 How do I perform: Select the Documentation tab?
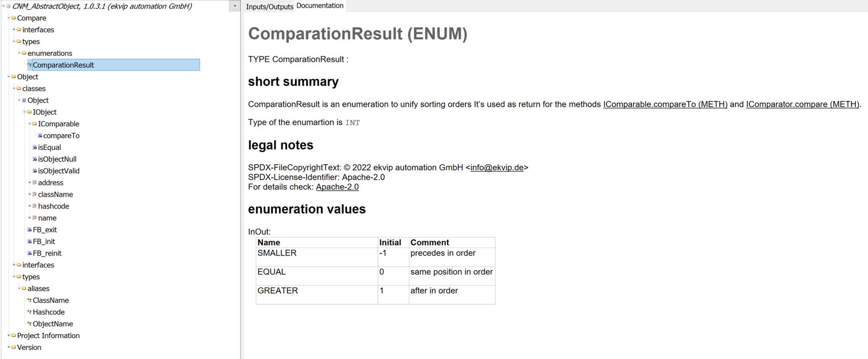[x=320, y=6]
